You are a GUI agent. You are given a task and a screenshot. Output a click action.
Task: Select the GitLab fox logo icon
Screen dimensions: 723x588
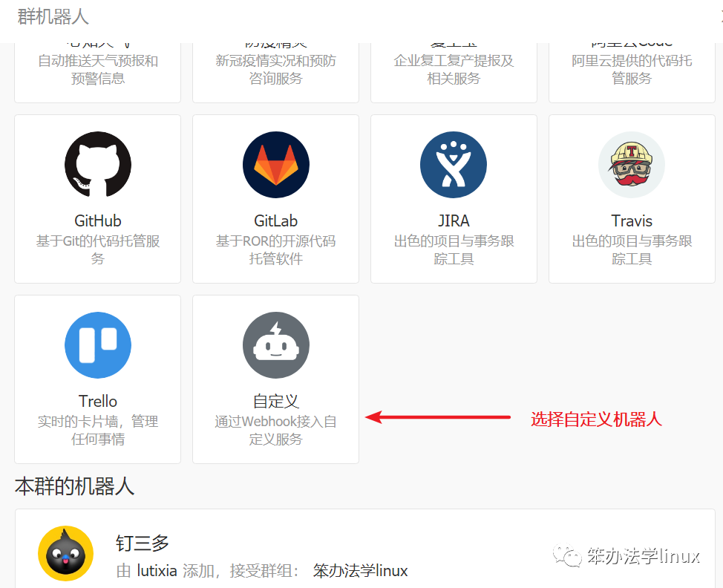coord(275,165)
